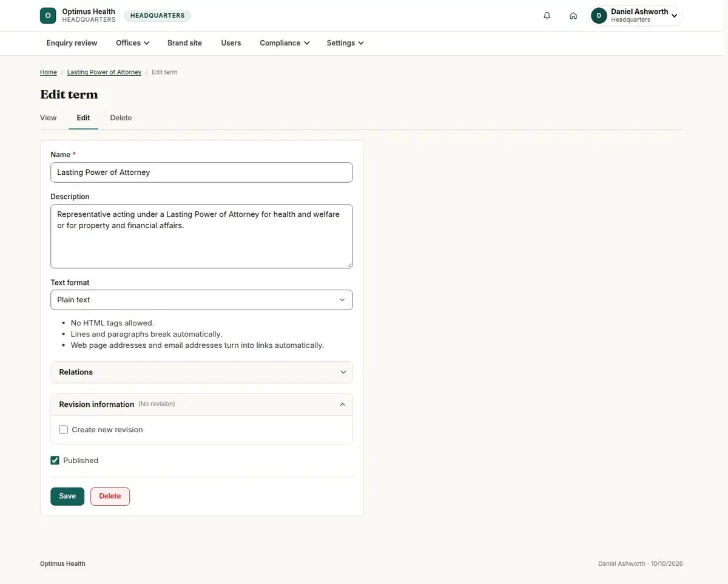Expand the Relations section
This screenshot has width=728, height=584.
tap(201, 372)
